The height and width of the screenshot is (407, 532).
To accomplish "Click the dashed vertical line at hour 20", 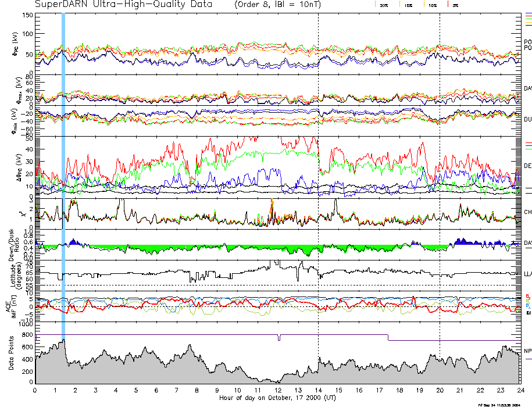I will [440, 198].
